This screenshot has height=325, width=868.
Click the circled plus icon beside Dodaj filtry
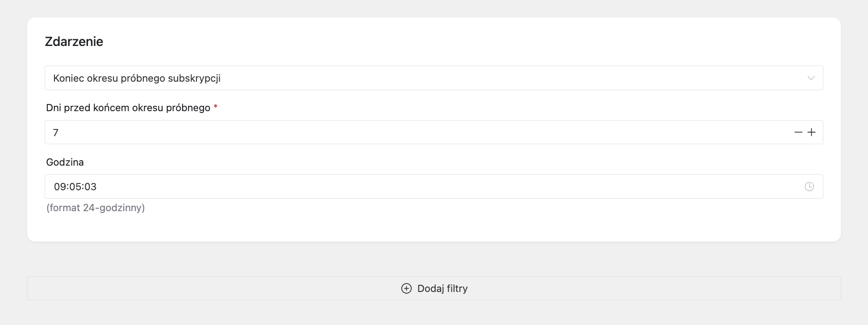pos(406,288)
